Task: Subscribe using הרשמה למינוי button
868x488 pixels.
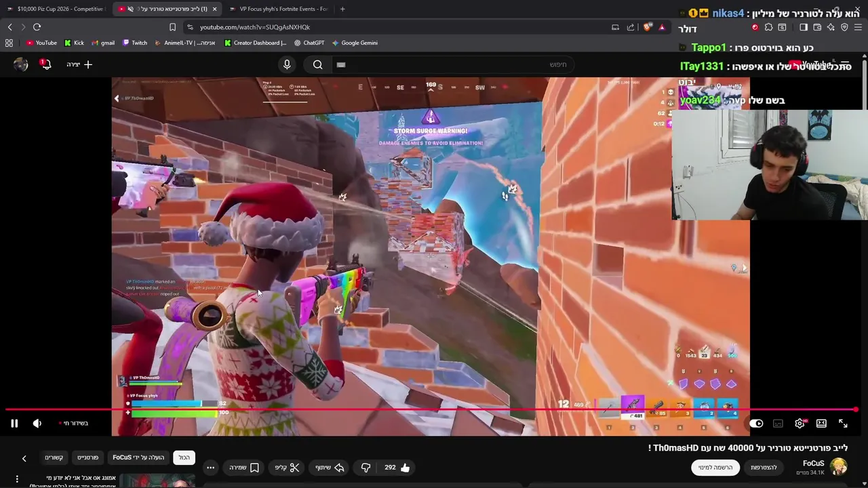Action: point(715,468)
